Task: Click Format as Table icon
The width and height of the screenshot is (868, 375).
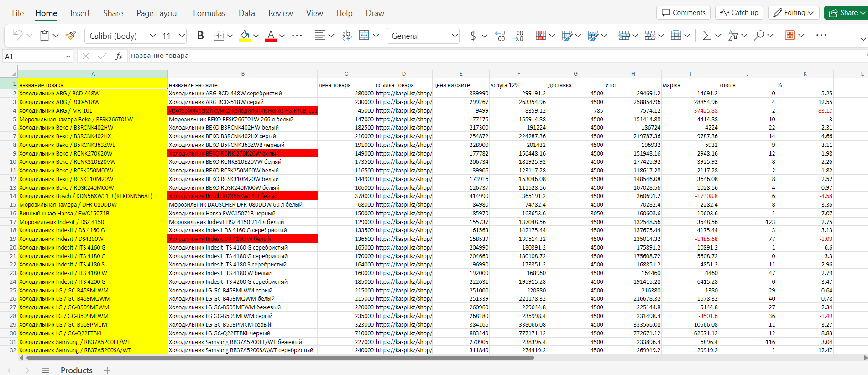Action: [567, 36]
